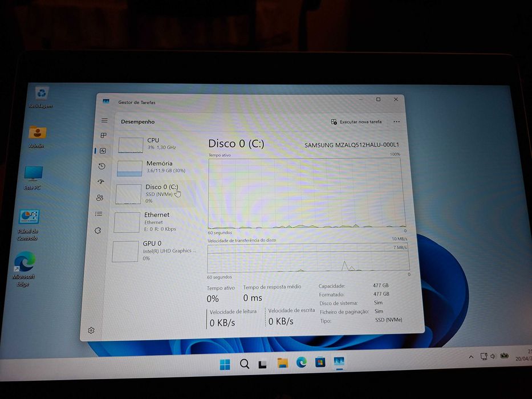Expand the system tray hidden icons chevron

coord(471,357)
